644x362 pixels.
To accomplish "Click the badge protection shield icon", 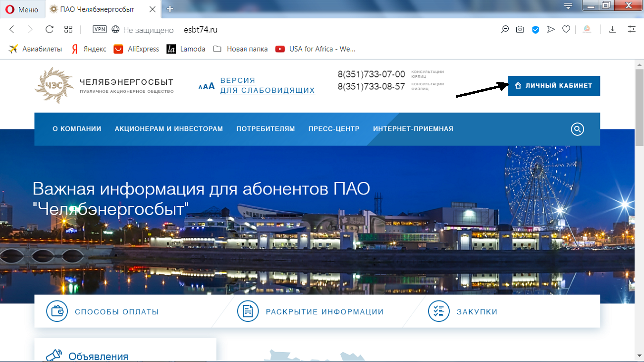I will tap(535, 29).
